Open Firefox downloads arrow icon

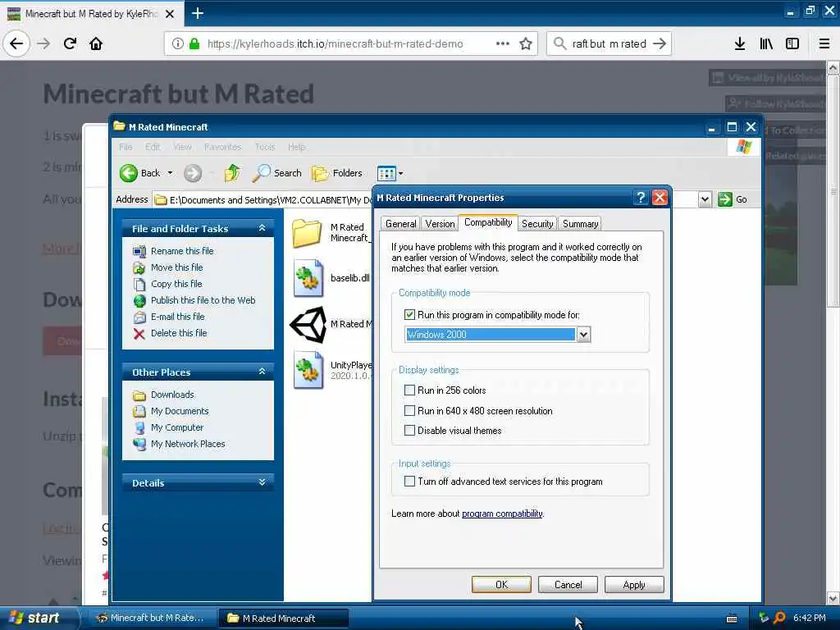click(x=740, y=43)
